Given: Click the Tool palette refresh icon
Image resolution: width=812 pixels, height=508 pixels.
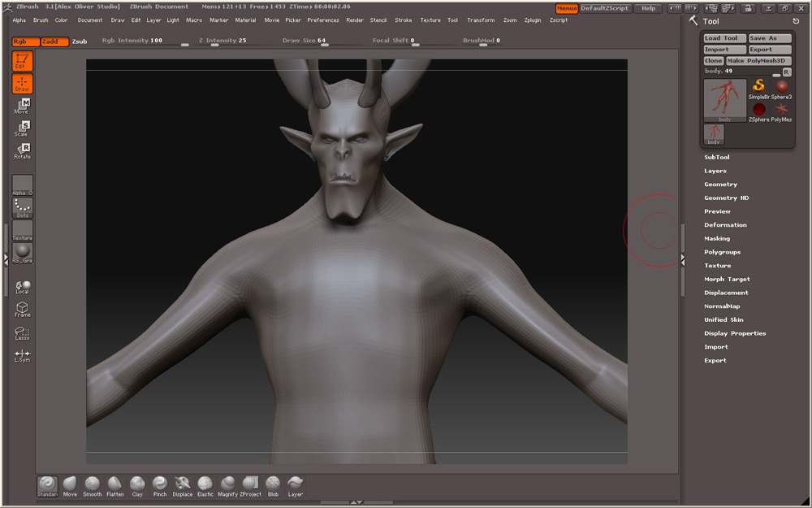Looking at the screenshot, I should [796, 21].
